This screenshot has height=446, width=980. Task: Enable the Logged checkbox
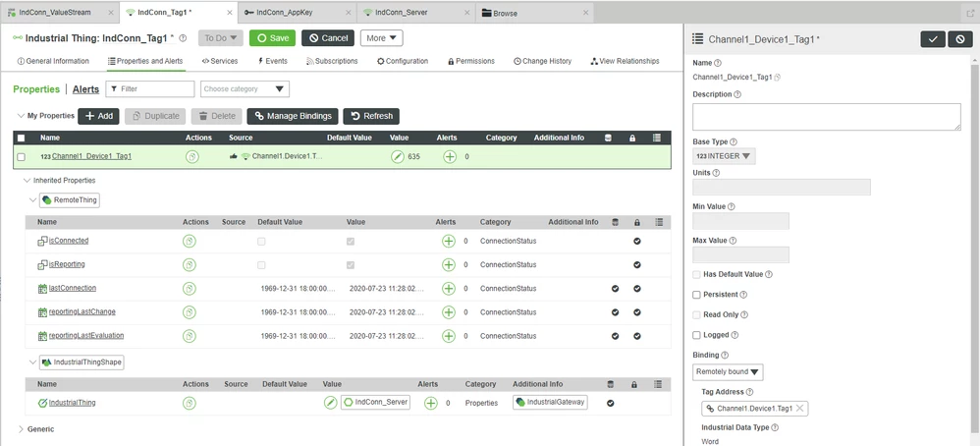696,335
